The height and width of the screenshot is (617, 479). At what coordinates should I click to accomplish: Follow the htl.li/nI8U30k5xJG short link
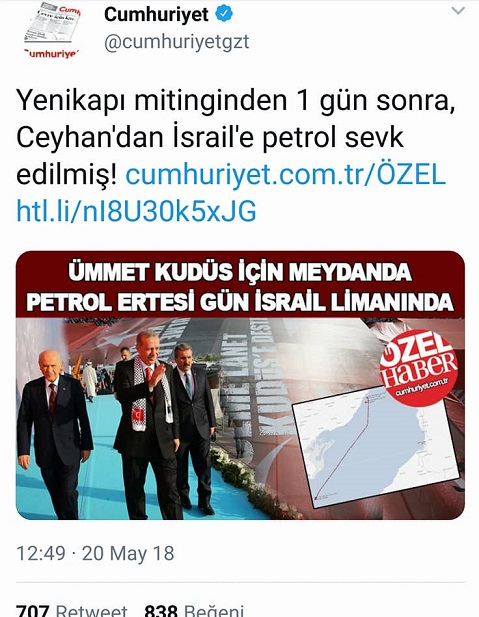(x=136, y=211)
